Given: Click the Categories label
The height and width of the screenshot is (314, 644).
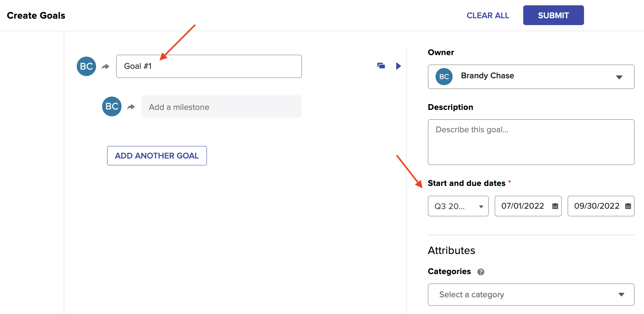Looking at the screenshot, I should 449,271.
